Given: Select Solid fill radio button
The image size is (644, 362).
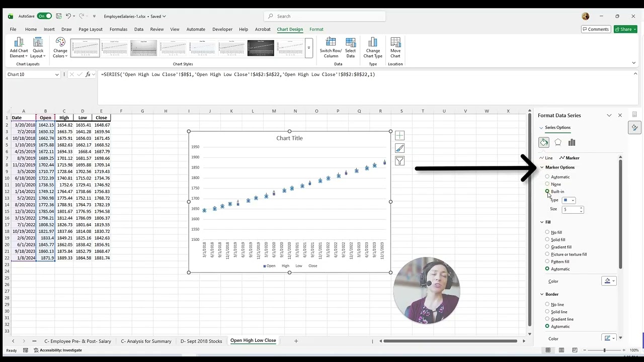Looking at the screenshot, I should (547, 240).
